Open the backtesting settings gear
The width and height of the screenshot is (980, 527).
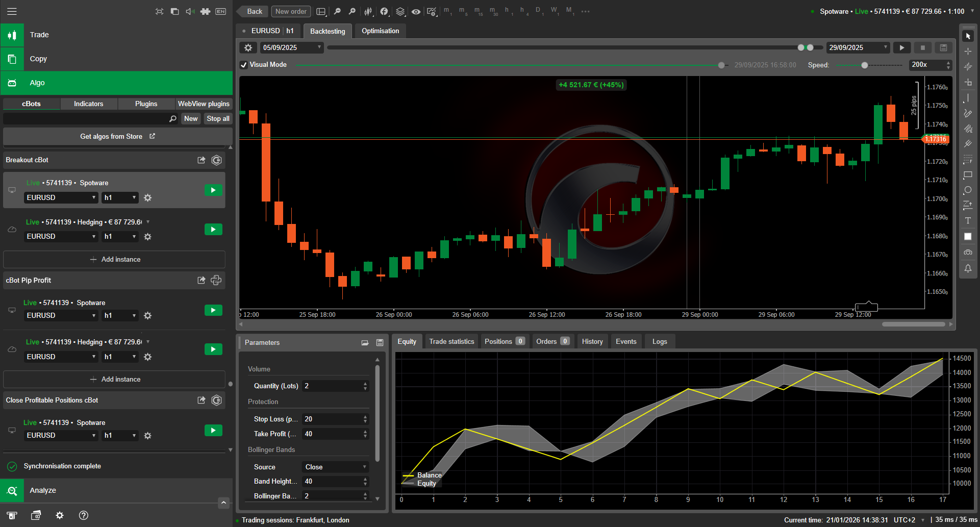[x=248, y=47]
